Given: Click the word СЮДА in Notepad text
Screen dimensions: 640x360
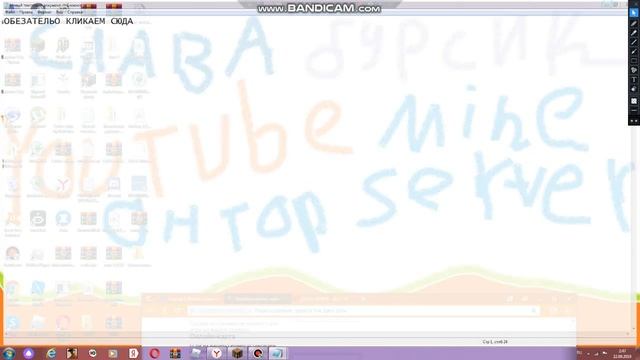Looking at the screenshot, I should [122, 21].
